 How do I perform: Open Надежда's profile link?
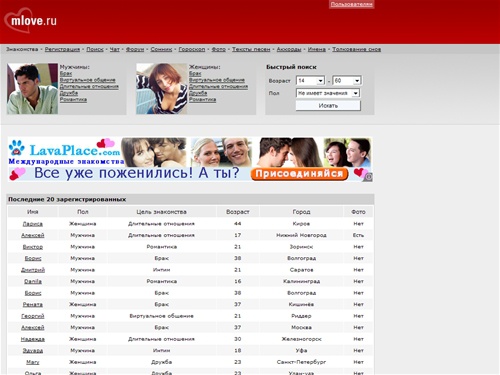click(33, 339)
